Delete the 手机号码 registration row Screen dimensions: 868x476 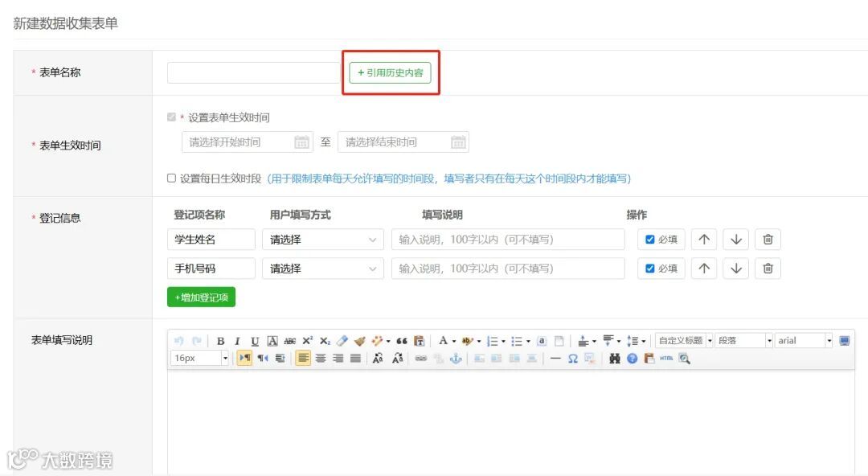(768, 269)
